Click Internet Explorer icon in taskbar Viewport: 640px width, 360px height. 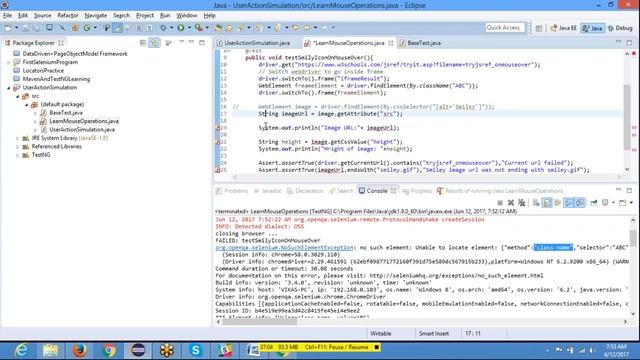tap(21, 350)
